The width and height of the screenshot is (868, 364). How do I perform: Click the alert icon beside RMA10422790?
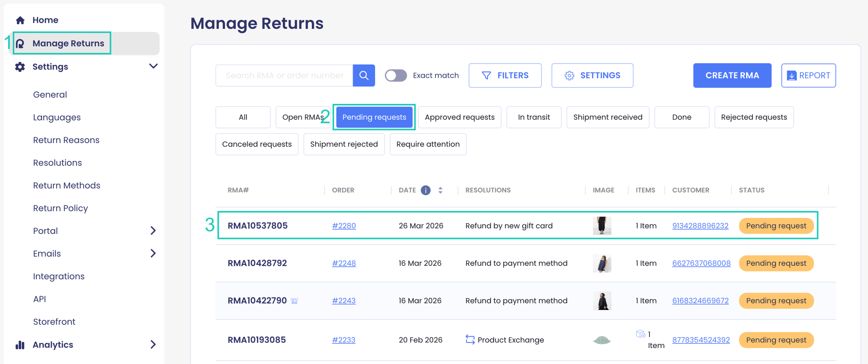pos(295,300)
